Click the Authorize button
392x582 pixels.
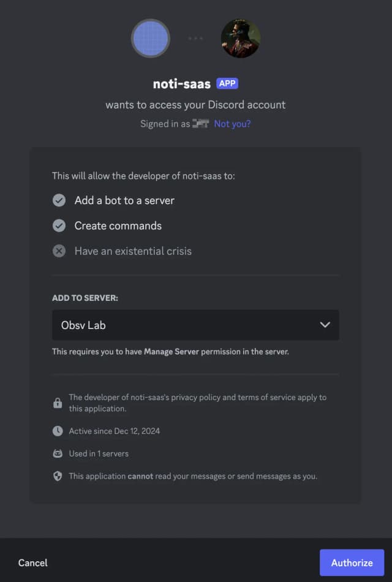click(x=352, y=562)
